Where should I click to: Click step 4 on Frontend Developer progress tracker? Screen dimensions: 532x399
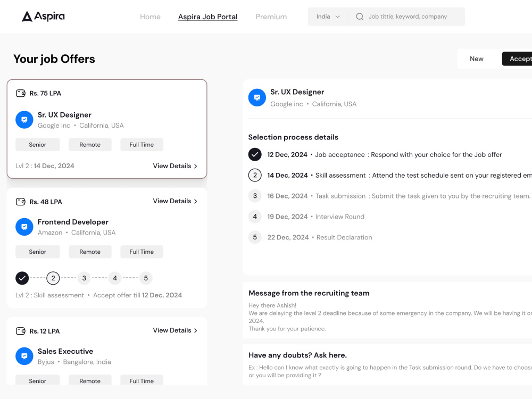click(x=115, y=278)
